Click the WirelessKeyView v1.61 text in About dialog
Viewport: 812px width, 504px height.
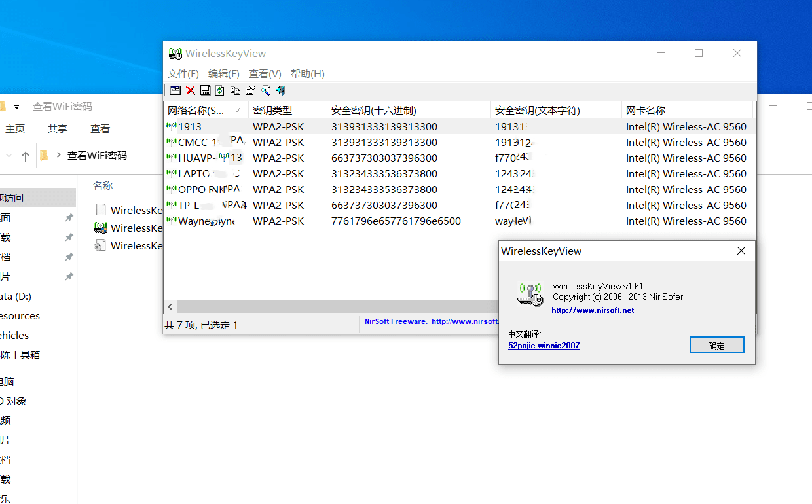click(598, 286)
